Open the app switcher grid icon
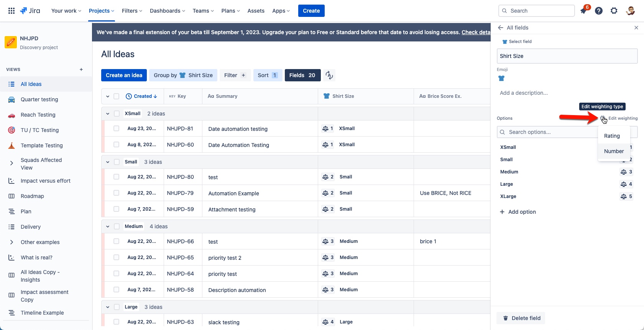 [11, 11]
